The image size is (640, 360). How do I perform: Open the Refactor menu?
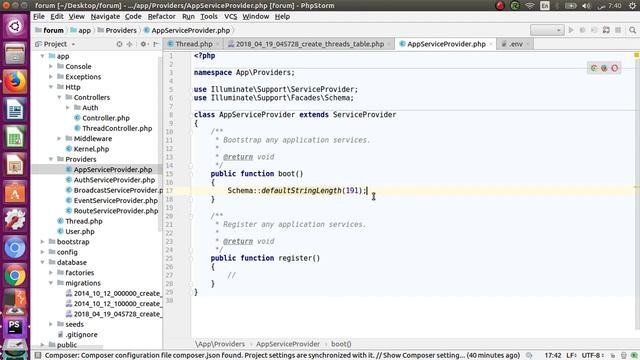click(161, 17)
